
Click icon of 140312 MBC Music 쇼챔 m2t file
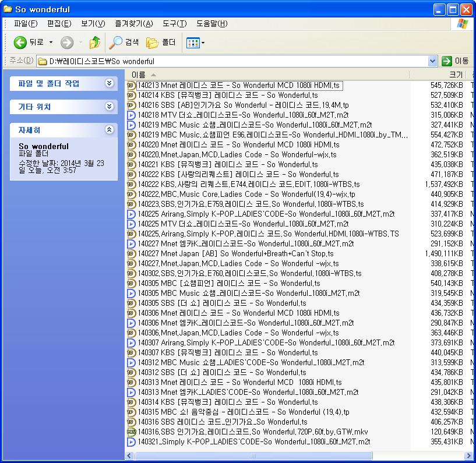[x=131, y=363]
